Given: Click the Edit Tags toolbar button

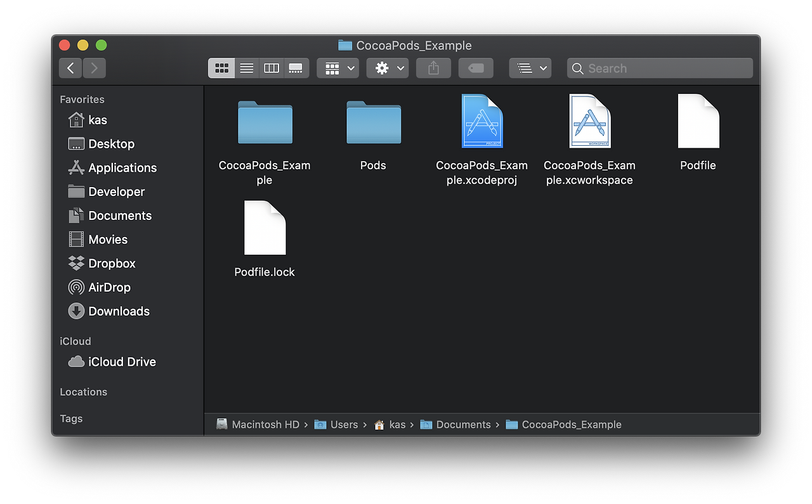Looking at the screenshot, I should [476, 68].
